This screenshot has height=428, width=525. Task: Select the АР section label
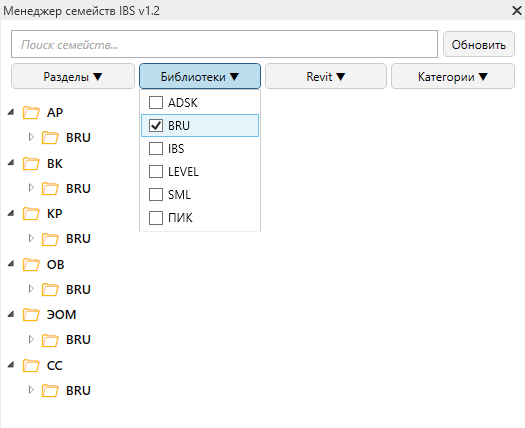click(x=55, y=113)
